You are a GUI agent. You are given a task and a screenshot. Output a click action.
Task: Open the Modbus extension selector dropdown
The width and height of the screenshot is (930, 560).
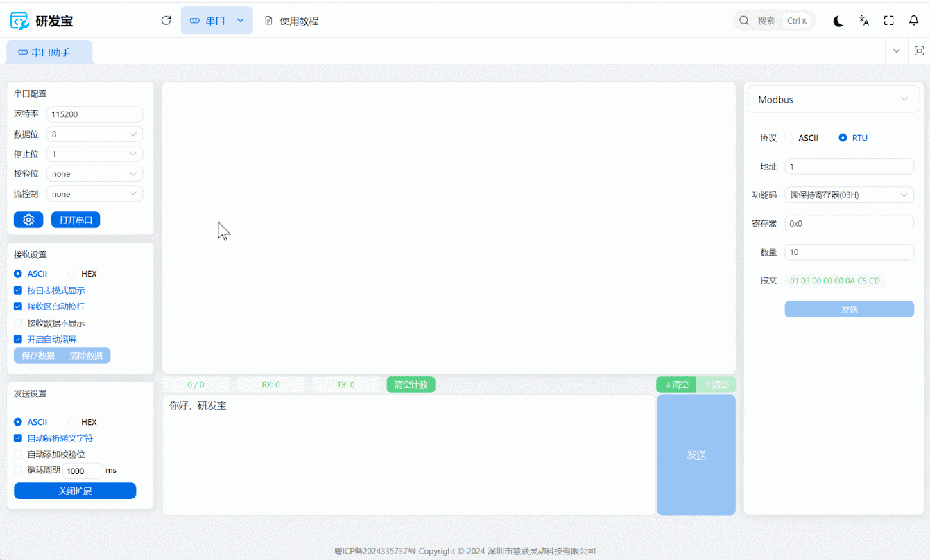point(833,100)
